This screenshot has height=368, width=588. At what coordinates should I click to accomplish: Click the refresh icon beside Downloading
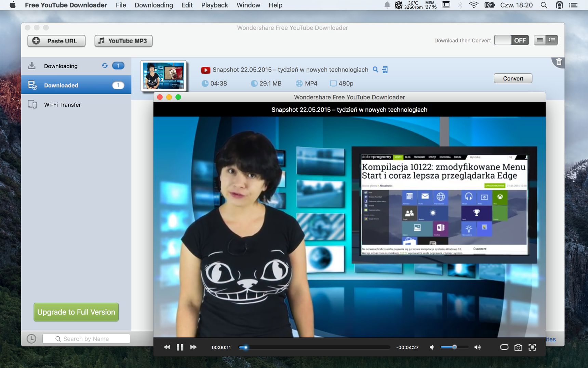click(105, 66)
